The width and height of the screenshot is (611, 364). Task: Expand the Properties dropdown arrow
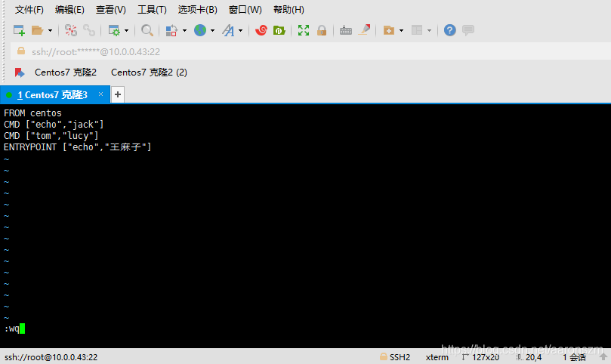[x=126, y=30]
